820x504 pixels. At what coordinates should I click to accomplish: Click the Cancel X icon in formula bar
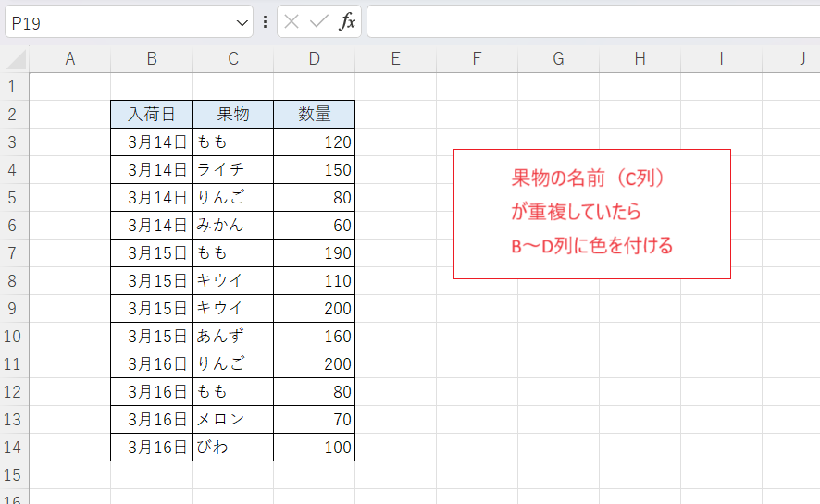tap(292, 22)
